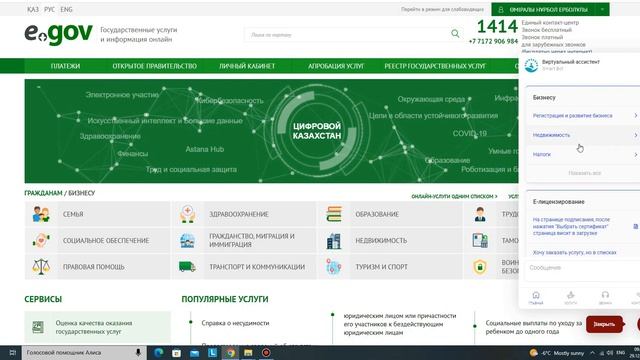
Task: Open the Туризм и спорт label
Action: [x=381, y=267]
